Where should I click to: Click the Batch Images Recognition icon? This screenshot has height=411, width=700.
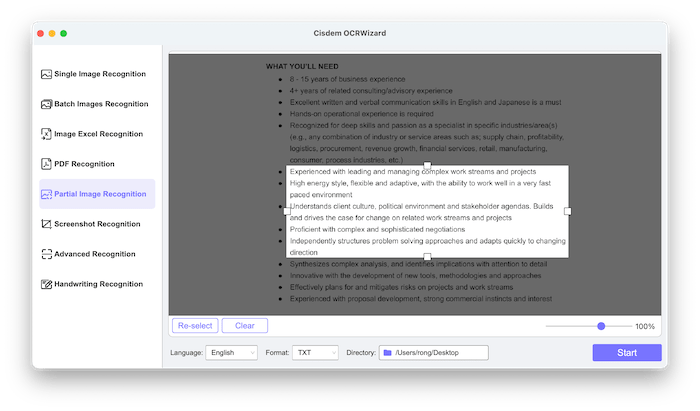pos(46,104)
